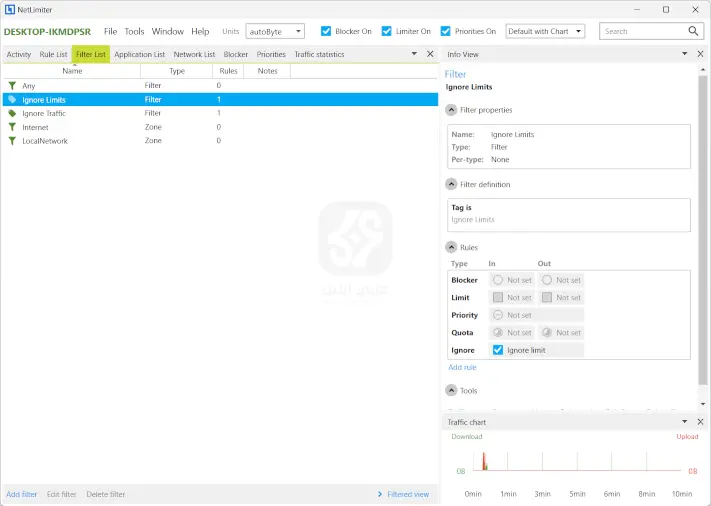Switch to the Blocker tab
Viewport: 711px width, 506px height.
pos(236,54)
